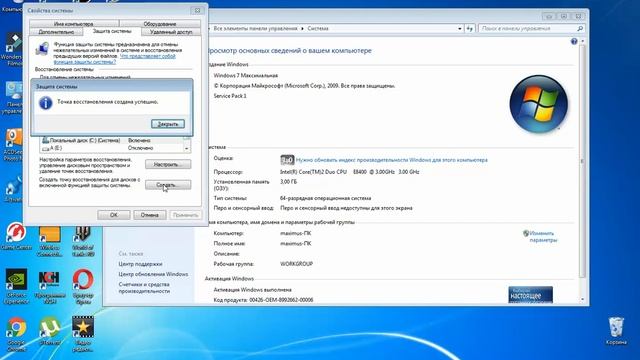Open the Recycle Bin icon

[x=616, y=331]
